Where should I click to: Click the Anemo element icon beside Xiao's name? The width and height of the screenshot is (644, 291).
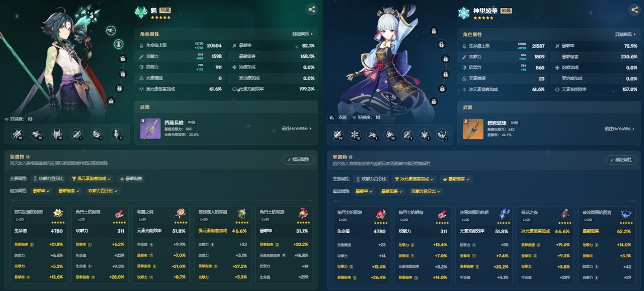point(141,12)
